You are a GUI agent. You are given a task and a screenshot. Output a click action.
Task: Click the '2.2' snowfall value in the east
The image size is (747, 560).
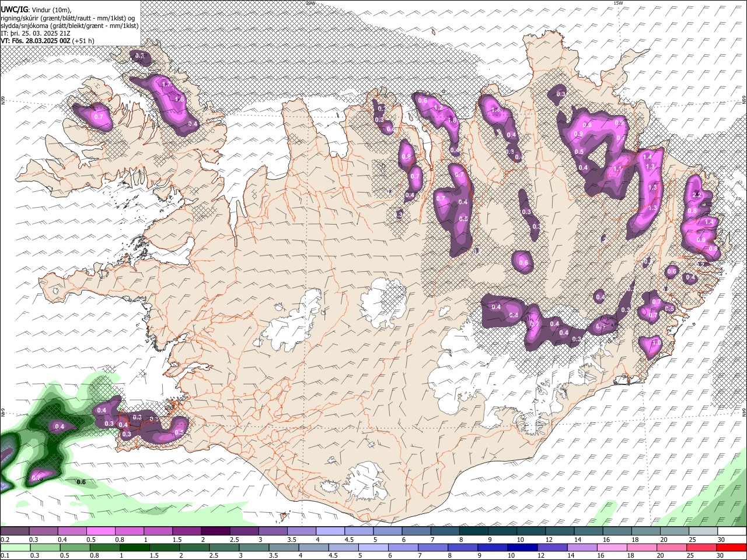[x=696, y=195]
